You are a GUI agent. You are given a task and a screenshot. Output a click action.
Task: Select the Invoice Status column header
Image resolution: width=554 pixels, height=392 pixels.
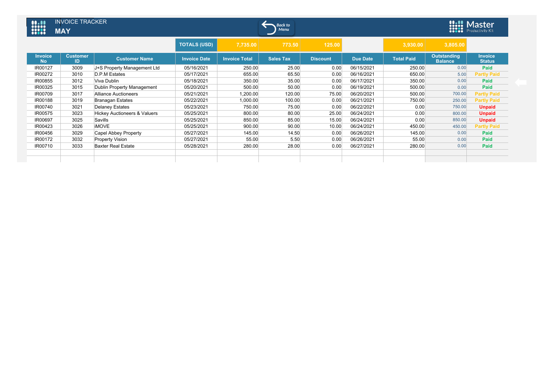tap(487, 59)
